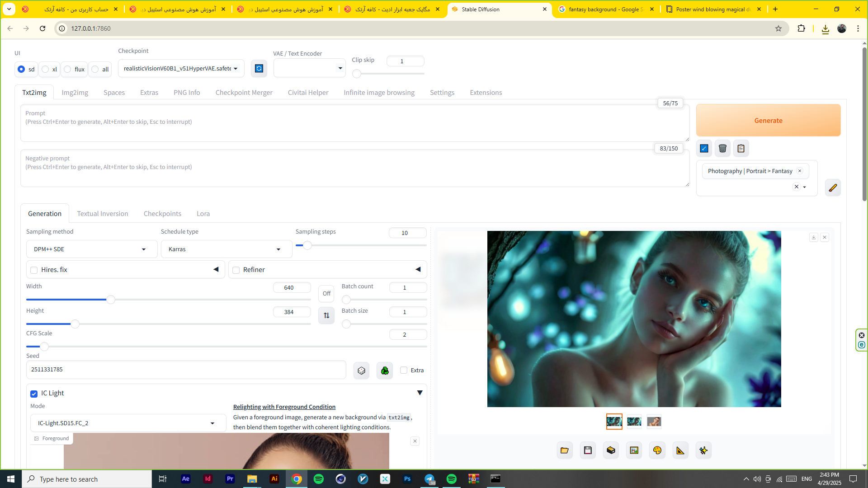Click the green recycle reuse seed button
The height and width of the screenshot is (488, 868).
(385, 371)
